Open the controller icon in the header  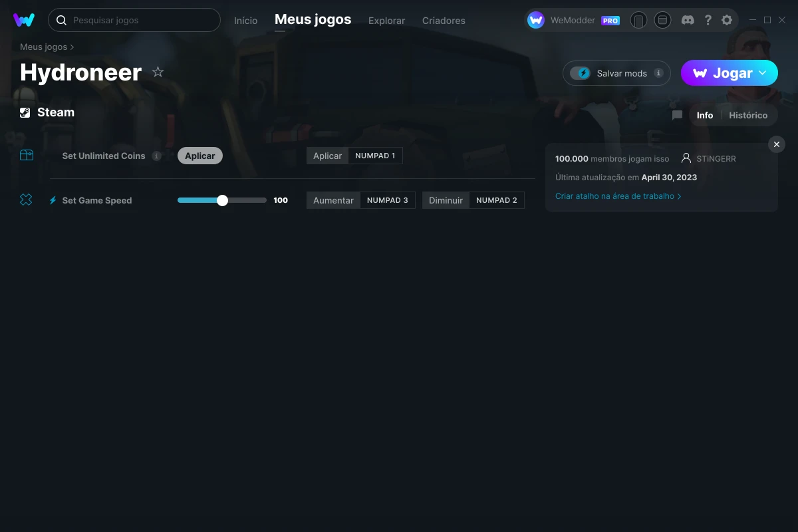coord(638,20)
